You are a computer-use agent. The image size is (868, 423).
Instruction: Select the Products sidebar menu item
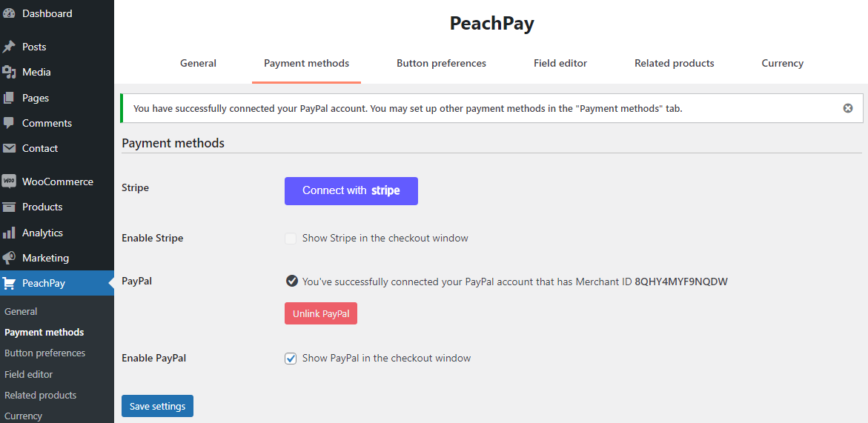pyautogui.click(x=42, y=207)
